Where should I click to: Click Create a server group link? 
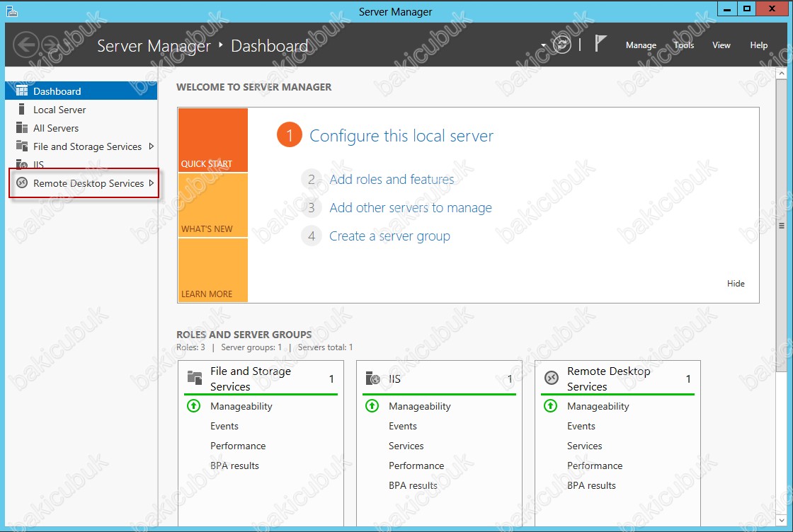click(389, 236)
